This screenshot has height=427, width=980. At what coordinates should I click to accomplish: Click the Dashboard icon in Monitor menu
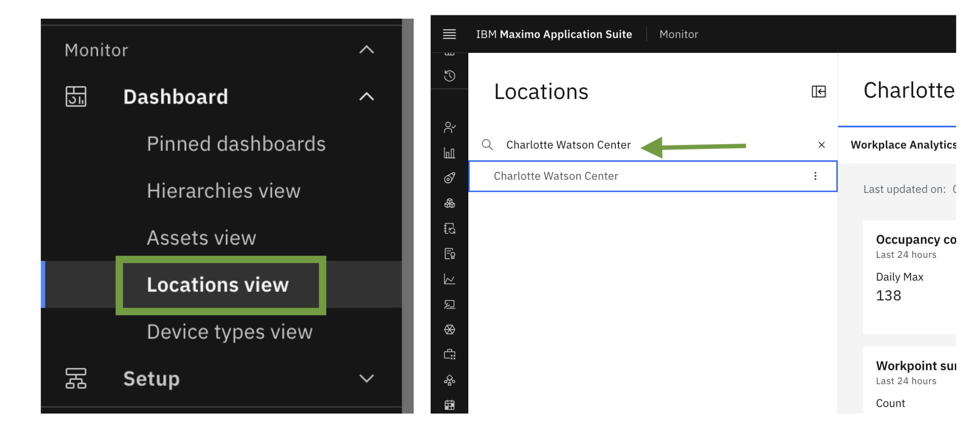pos(76,96)
